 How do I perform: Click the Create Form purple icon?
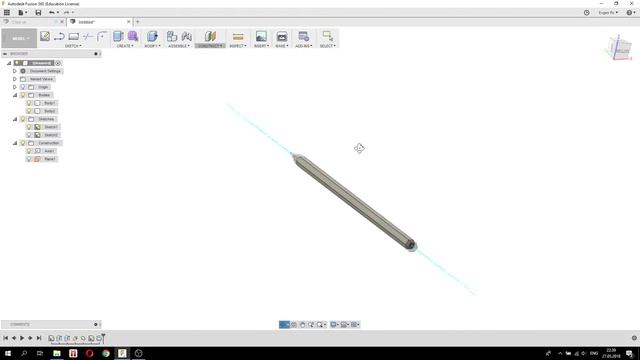click(133, 36)
